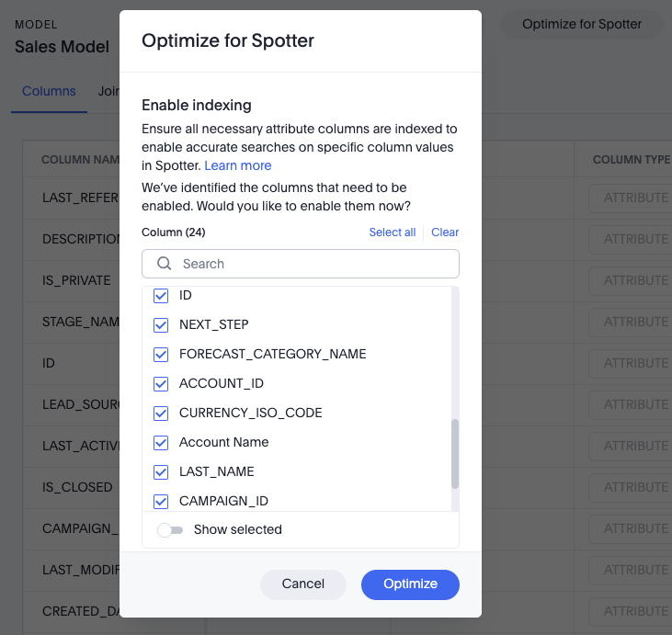Toggle the ACCOUNT_ID checkbox
The width and height of the screenshot is (672, 635).
point(161,383)
